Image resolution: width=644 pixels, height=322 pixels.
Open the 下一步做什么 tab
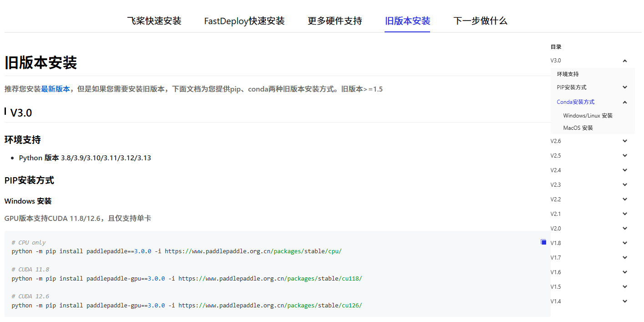480,20
